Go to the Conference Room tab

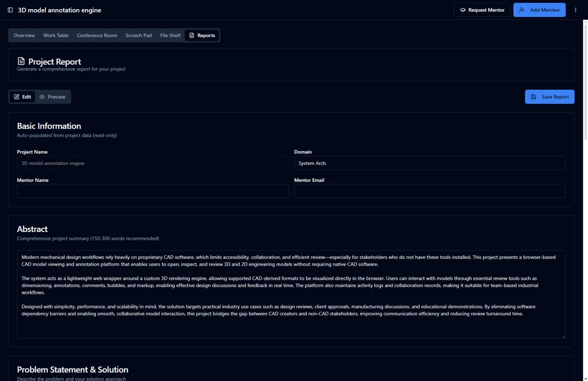click(97, 36)
